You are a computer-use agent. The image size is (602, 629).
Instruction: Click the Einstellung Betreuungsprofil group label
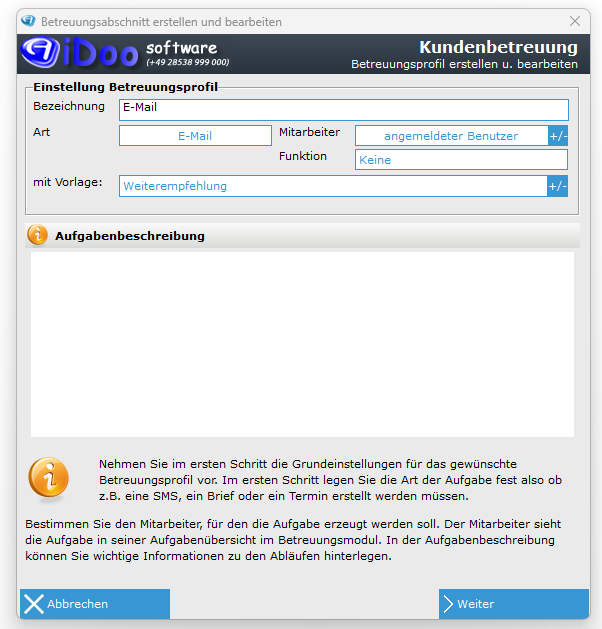pyautogui.click(x=125, y=87)
